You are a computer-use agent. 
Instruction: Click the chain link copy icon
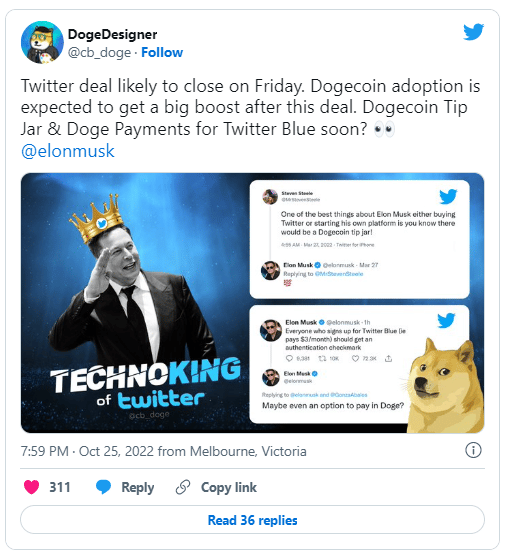(183, 487)
